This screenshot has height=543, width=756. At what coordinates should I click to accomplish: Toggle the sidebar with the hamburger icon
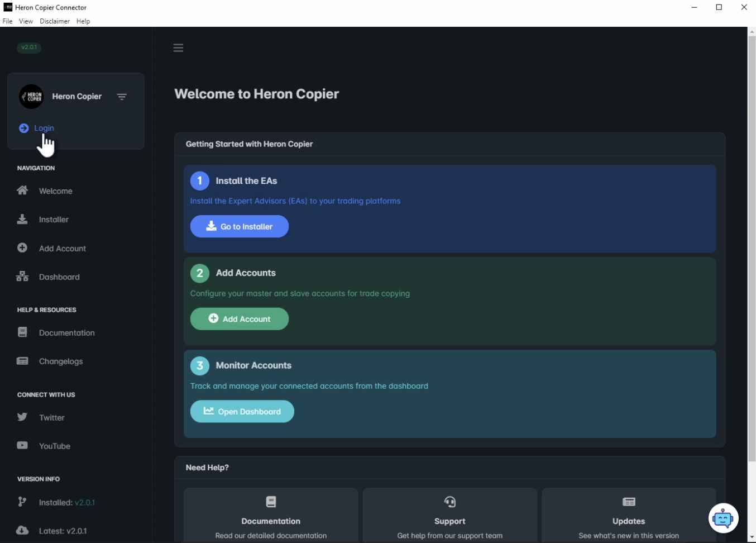(178, 47)
